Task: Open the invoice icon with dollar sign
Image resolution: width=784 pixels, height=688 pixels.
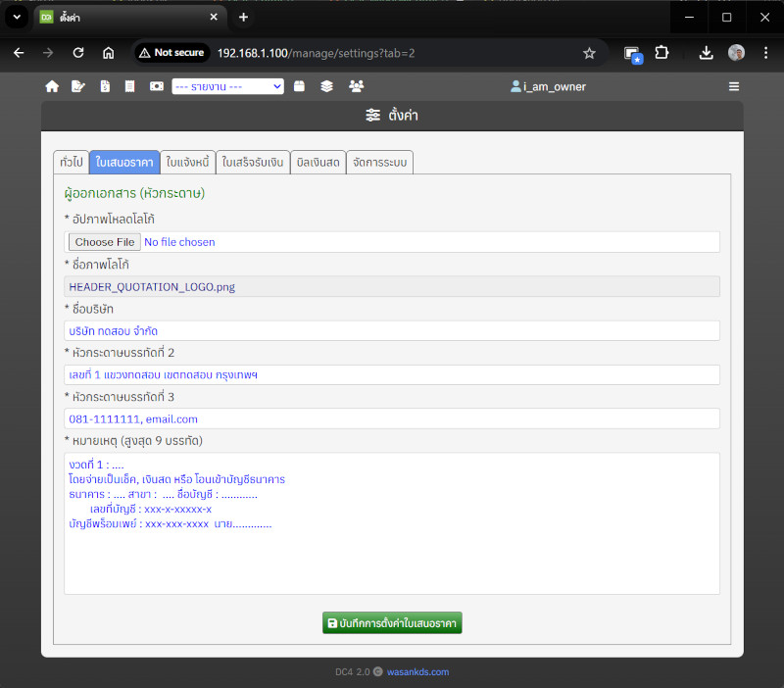Action: click(x=105, y=86)
